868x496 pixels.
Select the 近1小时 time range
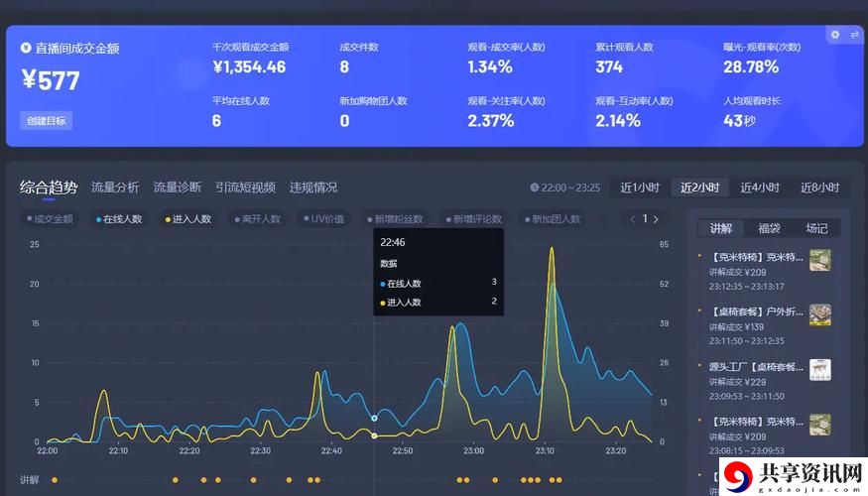640,187
